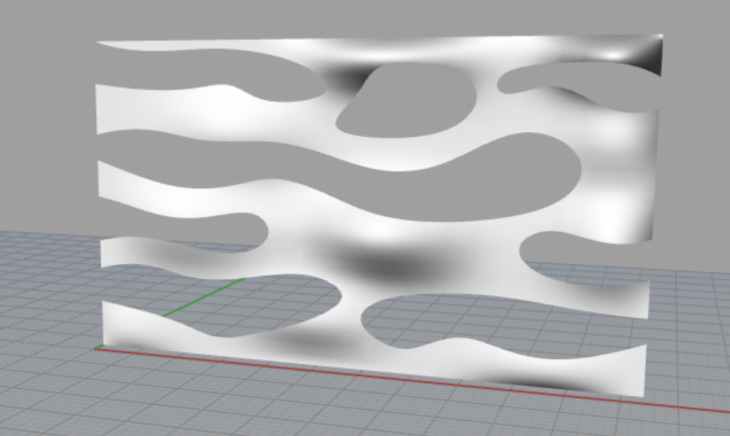The width and height of the screenshot is (730, 436).
Task: Click the wide bottom-right opening in the panel
Action: click(480, 320)
